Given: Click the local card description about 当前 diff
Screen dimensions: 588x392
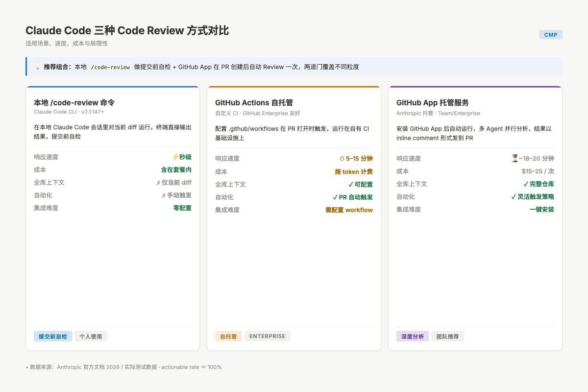Looking at the screenshot, I should [x=113, y=132].
